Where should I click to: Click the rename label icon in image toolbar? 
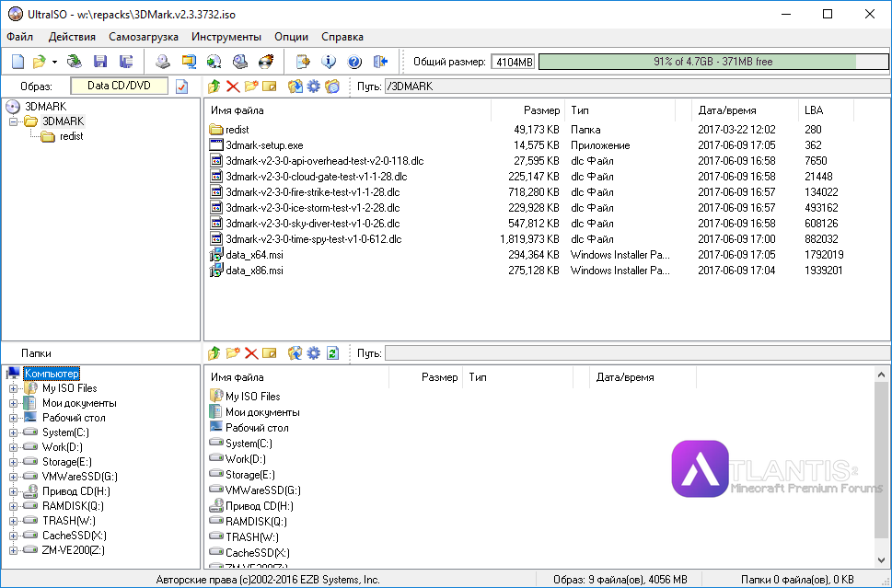click(269, 86)
